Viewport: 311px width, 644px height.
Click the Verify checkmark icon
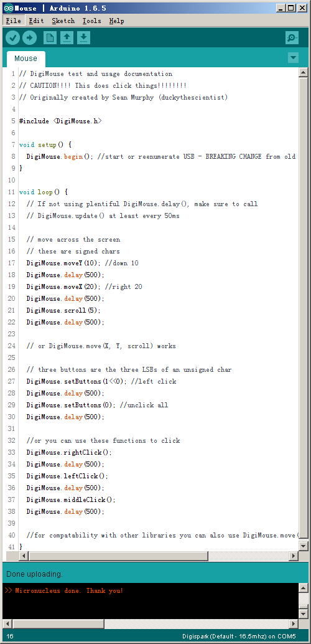click(12, 38)
